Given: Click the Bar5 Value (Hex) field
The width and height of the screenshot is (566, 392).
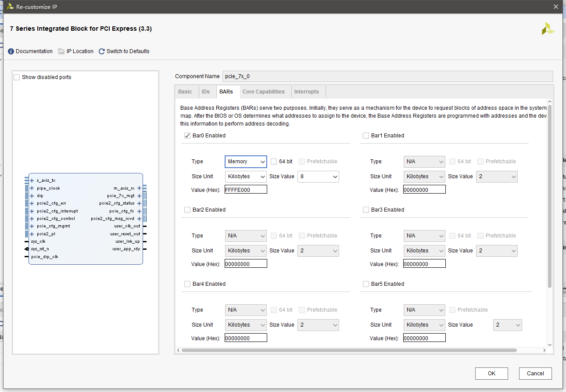Looking at the screenshot, I should tap(424, 338).
